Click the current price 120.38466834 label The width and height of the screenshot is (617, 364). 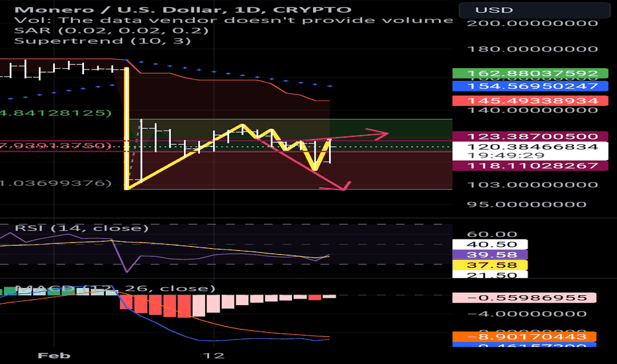tap(532, 147)
